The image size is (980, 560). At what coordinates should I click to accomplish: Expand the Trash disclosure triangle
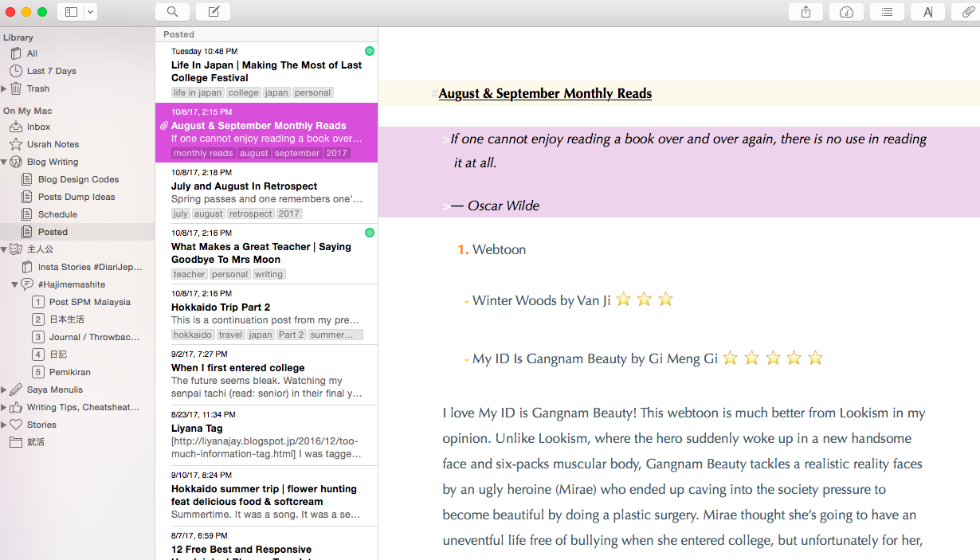tap(4, 88)
